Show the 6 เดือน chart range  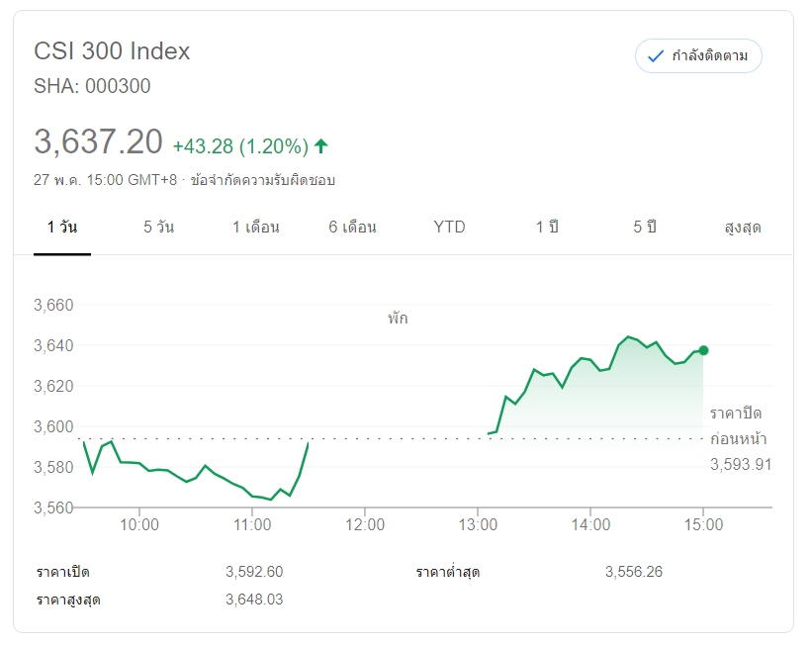353,228
